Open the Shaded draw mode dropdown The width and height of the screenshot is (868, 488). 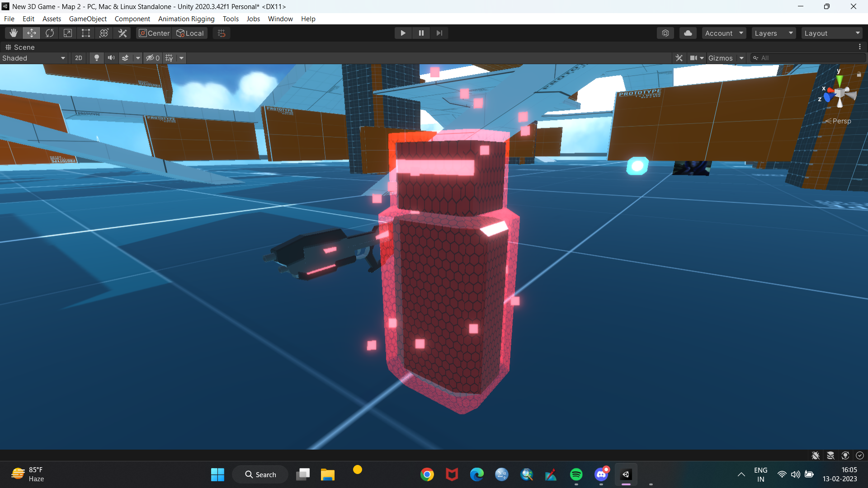point(34,58)
